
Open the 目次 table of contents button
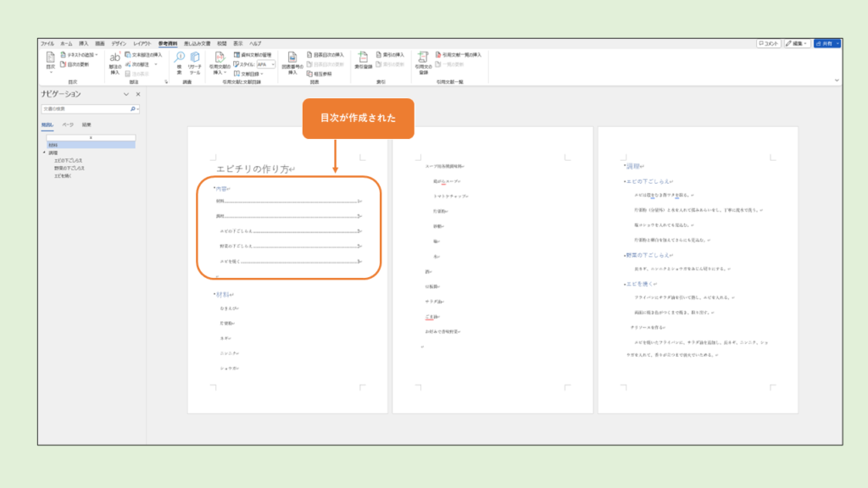click(x=50, y=63)
